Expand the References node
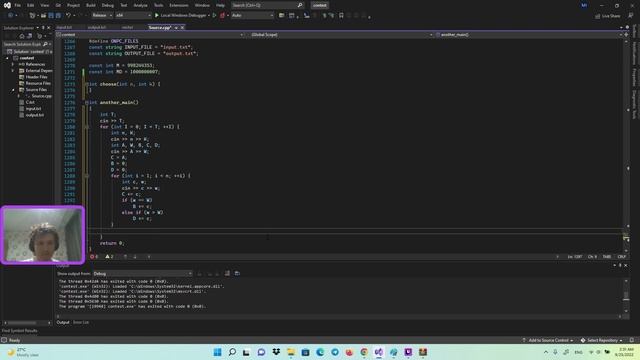This screenshot has height=360, width=640. pyautogui.click(x=13, y=64)
